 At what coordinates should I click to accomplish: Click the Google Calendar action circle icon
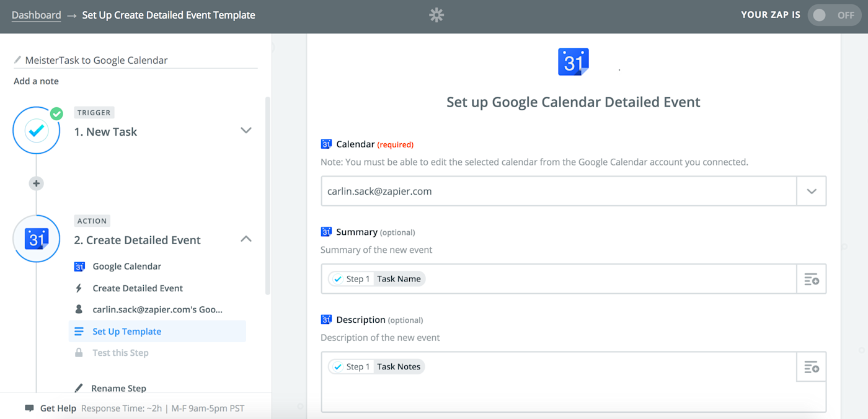(37, 239)
